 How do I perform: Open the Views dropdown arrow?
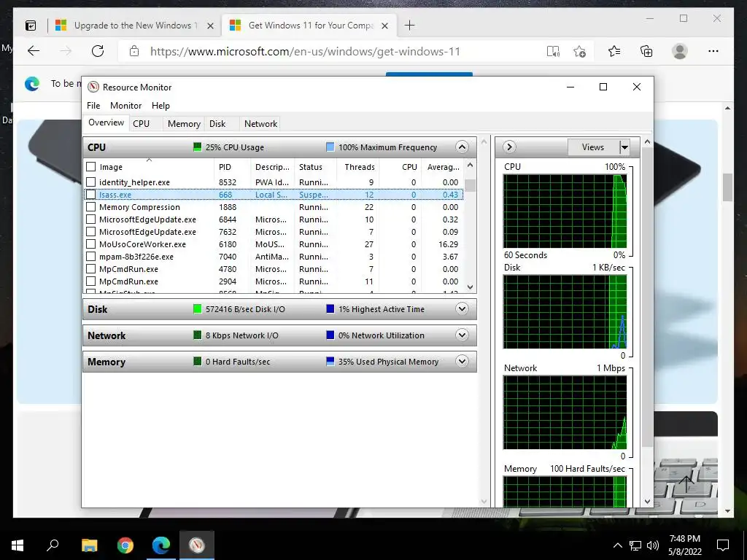(x=624, y=147)
